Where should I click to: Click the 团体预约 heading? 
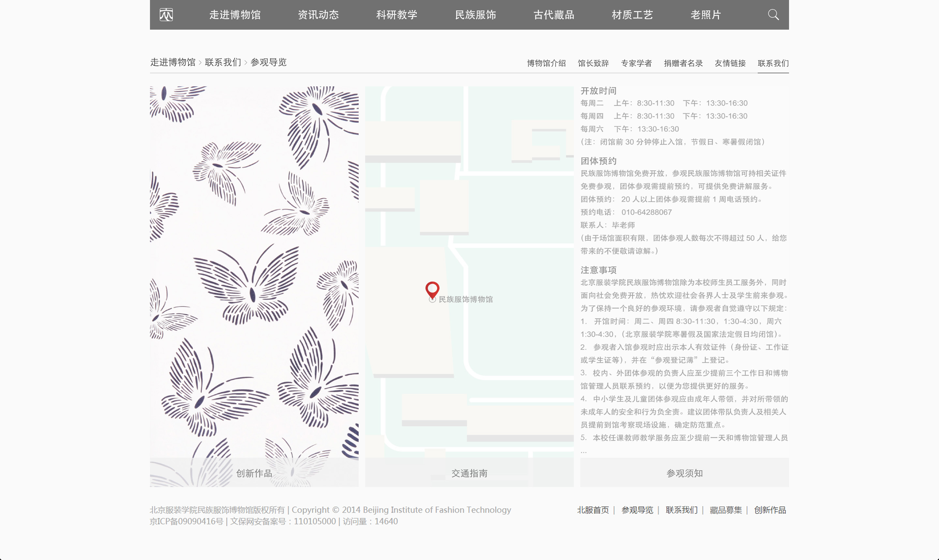pyautogui.click(x=598, y=161)
